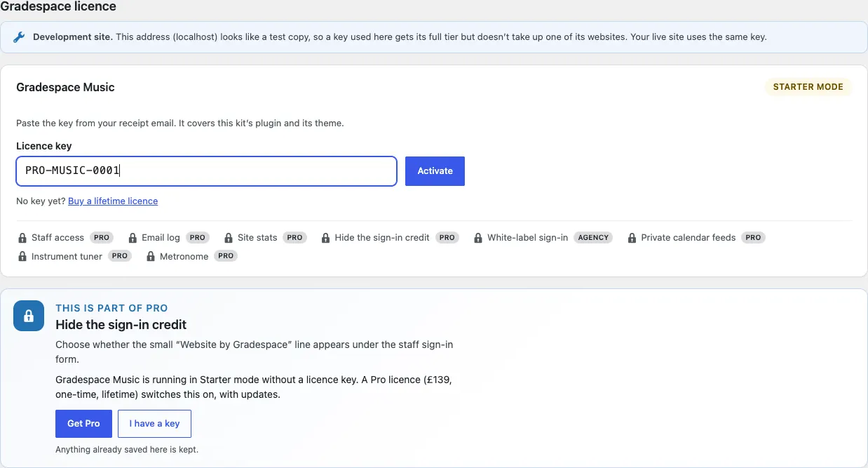This screenshot has width=868, height=468.
Task: Focus the Licence key input field
Action: click(206, 171)
